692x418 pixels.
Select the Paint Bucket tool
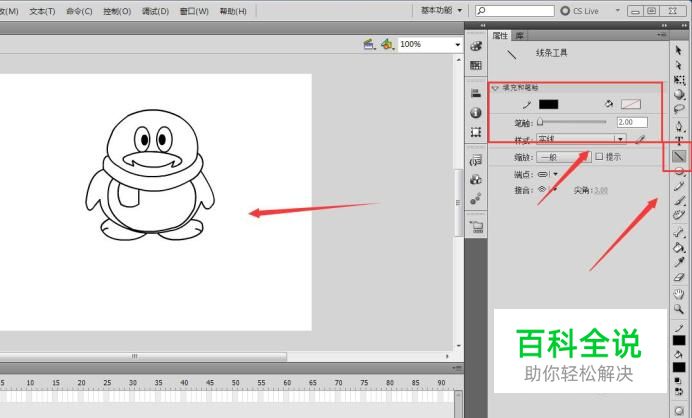click(679, 247)
